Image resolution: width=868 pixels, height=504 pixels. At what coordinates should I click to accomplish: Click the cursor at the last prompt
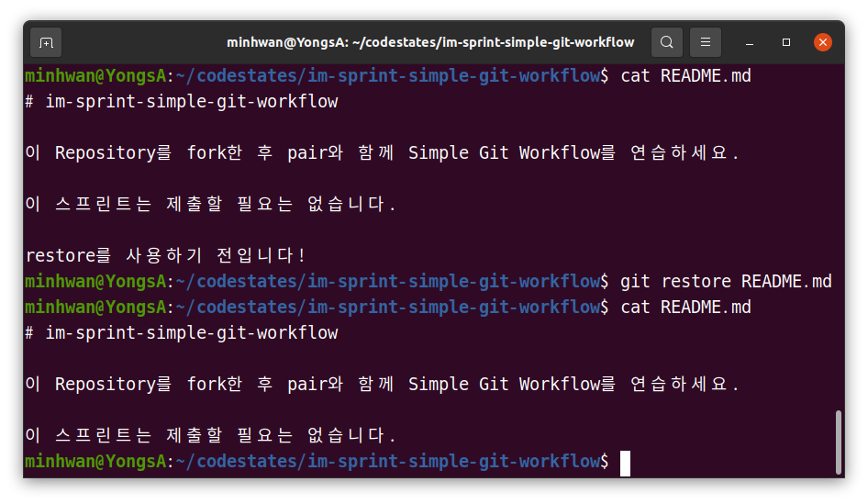coord(625,464)
